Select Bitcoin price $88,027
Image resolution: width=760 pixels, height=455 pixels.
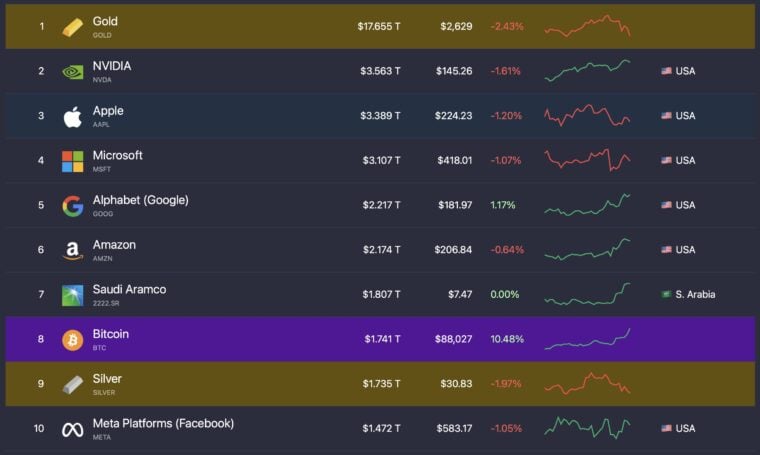[453, 339]
